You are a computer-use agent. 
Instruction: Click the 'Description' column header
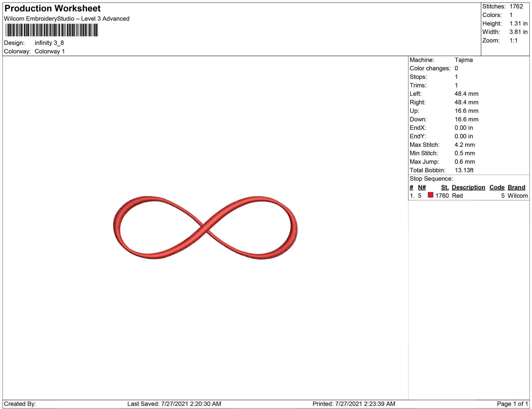pyautogui.click(x=468, y=187)
